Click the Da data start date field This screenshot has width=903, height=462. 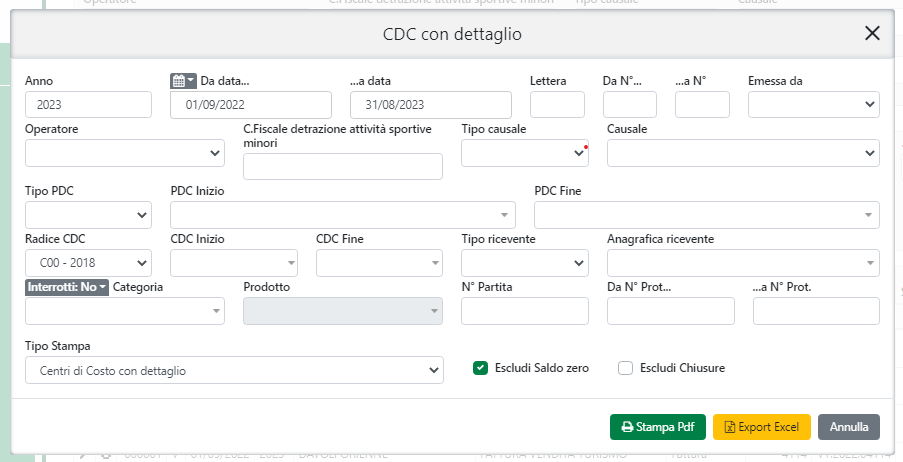coord(251,105)
